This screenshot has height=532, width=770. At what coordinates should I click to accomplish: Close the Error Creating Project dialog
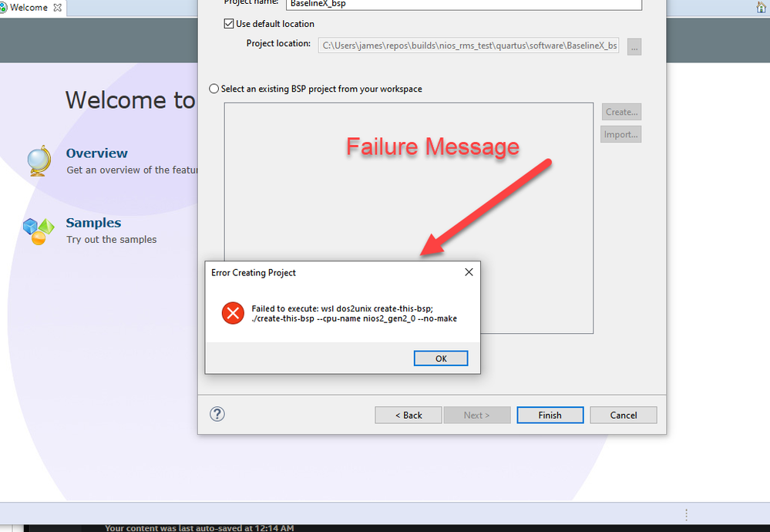[x=469, y=272]
